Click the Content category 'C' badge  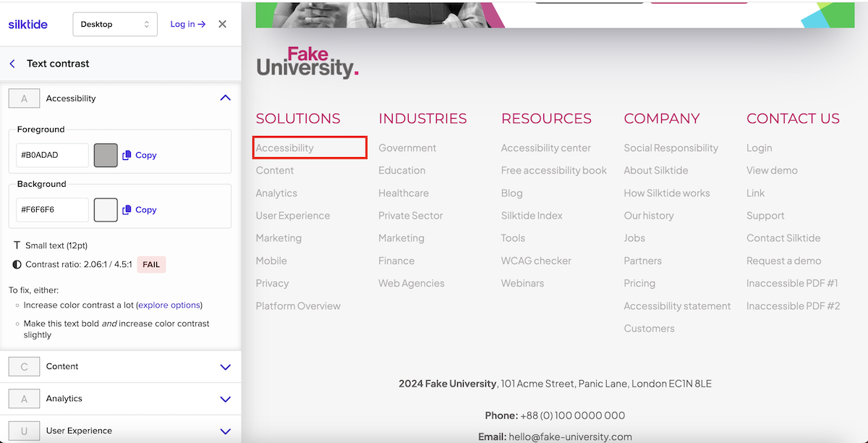pyautogui.click(x=24, y=366)
